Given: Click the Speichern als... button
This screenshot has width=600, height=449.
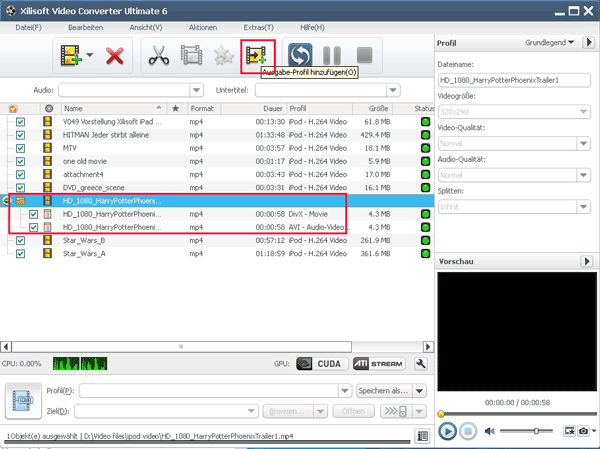Looking at the screenshot, I should click(x=384, y=391).
